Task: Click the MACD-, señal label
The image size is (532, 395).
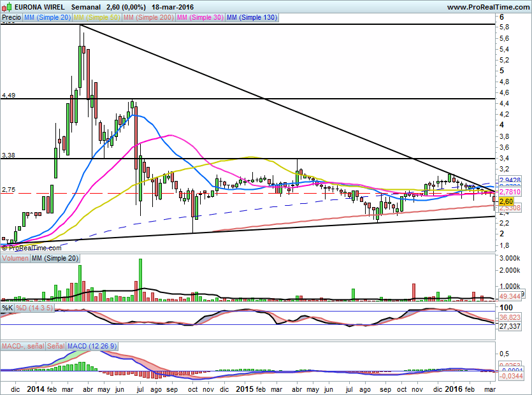Action: pyautogui.click(x=23, y=346)
